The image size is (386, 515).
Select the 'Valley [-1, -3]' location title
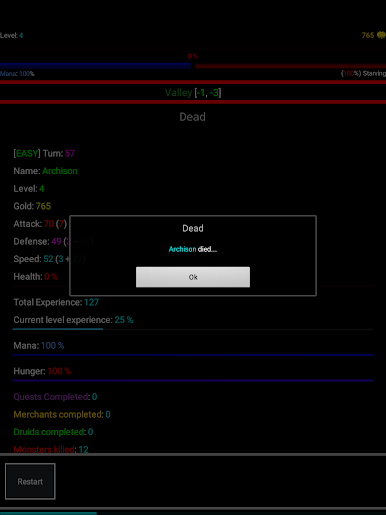click(193, 92)
